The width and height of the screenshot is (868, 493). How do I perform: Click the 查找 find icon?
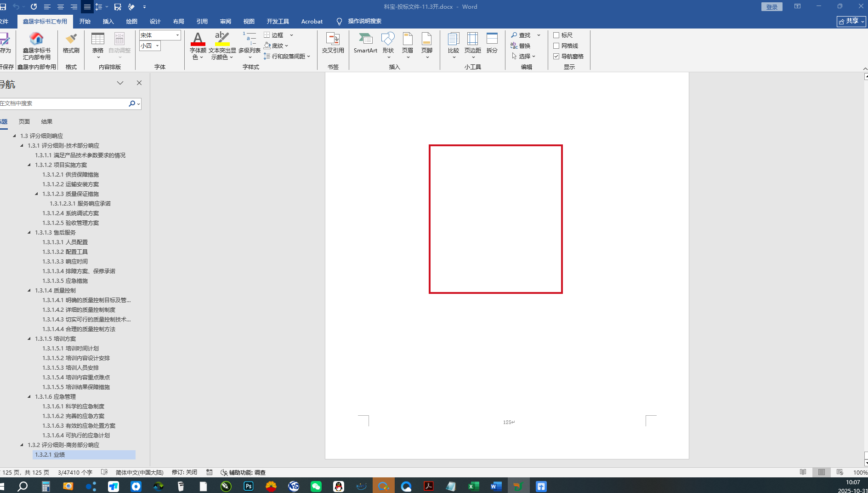point(514,35)
